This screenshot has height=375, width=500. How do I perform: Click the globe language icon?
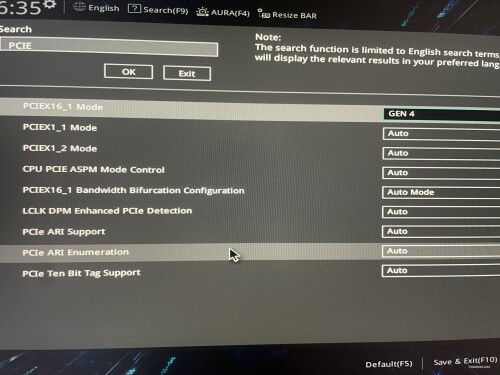click(x=79, y=6)
